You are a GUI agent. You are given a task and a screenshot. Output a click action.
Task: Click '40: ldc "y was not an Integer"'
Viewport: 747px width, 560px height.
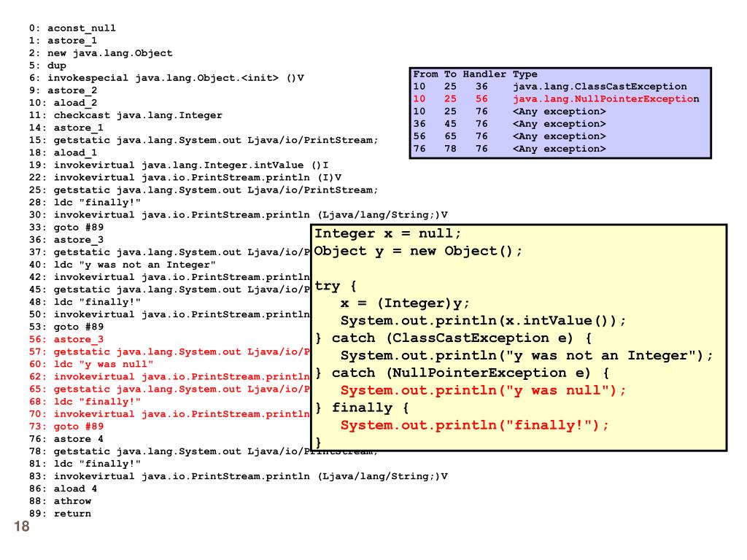click(x=122, y=264)
